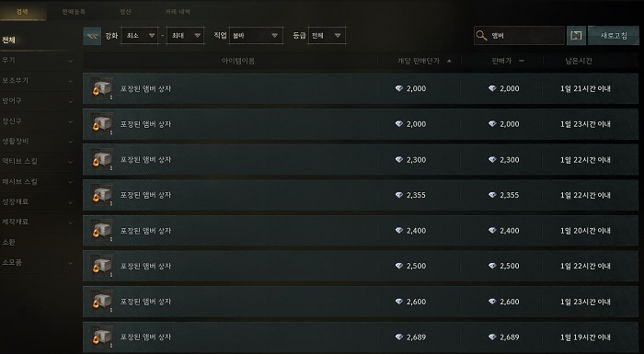Open the 강화 최대 dropdown
644x354 pixels.
click(185, 36)
